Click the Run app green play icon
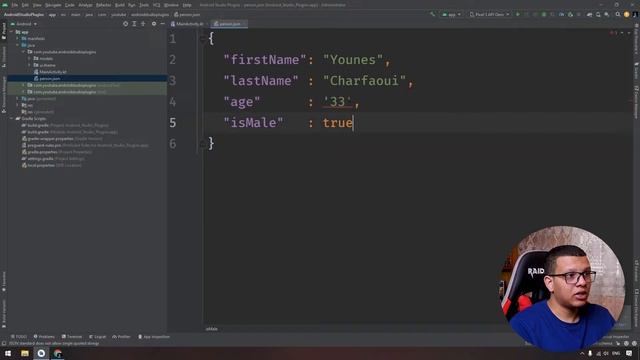This screenshot has height=360, width=640. click(x=518, y=14)
